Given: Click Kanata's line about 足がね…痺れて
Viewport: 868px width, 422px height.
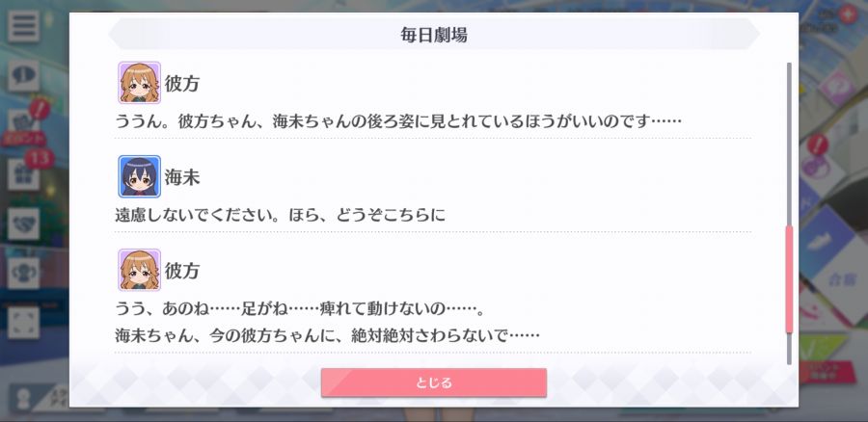Looking at the screenshot, I should (x=300, y=308).
